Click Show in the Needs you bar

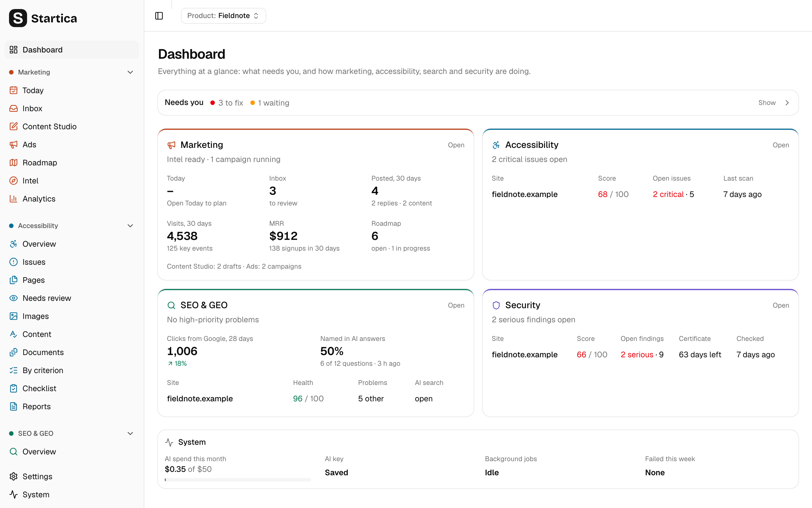pyautogui.click(x=767, y=103)
